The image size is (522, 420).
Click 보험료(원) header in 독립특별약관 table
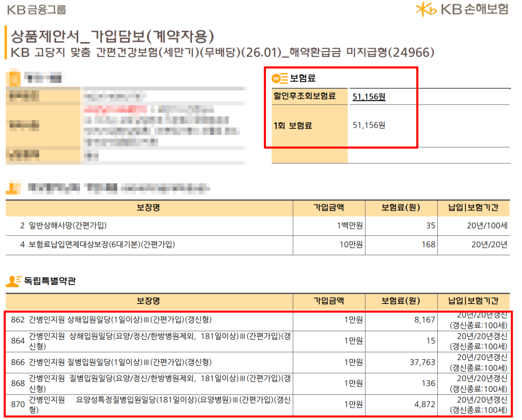[401, 301]
